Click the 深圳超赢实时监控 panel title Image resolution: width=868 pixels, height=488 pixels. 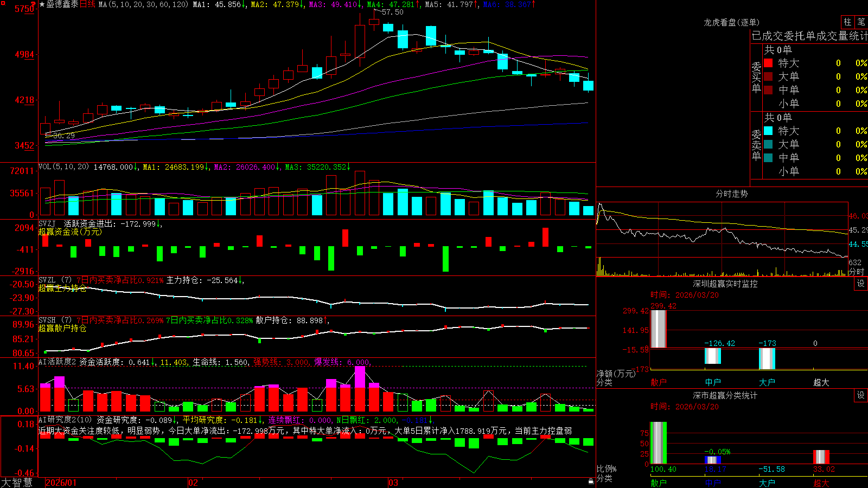(x=725, y=284)
